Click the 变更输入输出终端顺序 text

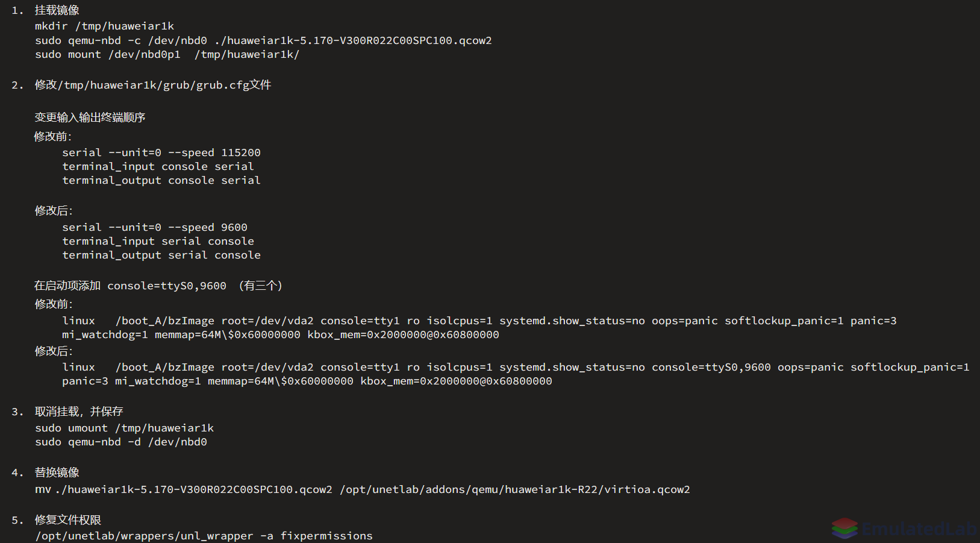pyautogui.click(x=90, y=118)
